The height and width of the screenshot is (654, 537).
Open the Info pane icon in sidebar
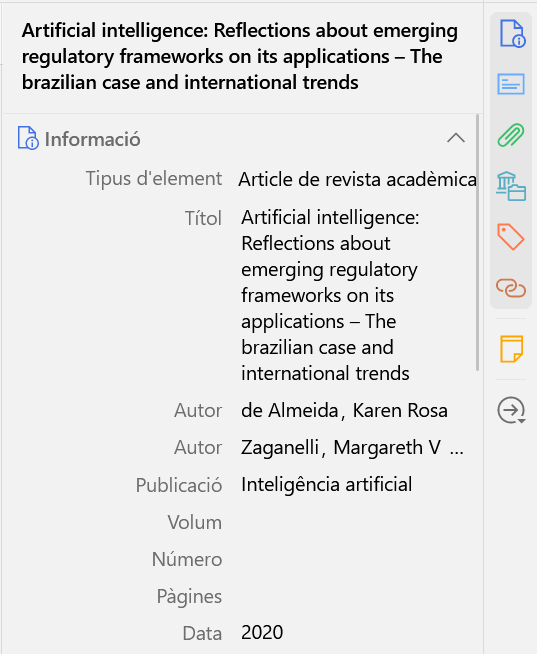(x=512, y=33)
